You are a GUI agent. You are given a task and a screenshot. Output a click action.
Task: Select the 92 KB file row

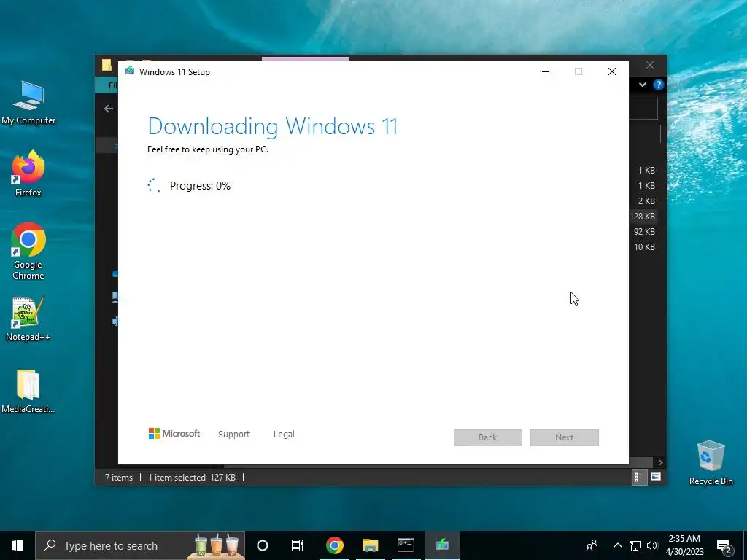point(644,231)
